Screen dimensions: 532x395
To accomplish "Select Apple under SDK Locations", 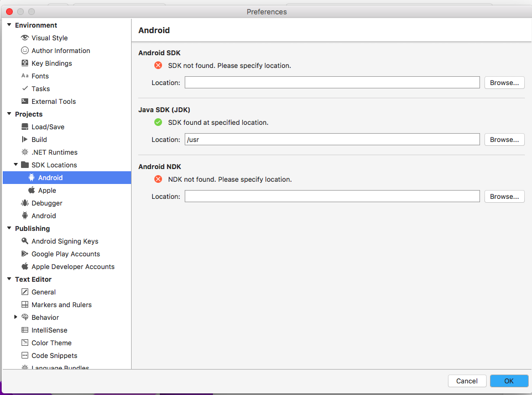I will tap(47, 190).
